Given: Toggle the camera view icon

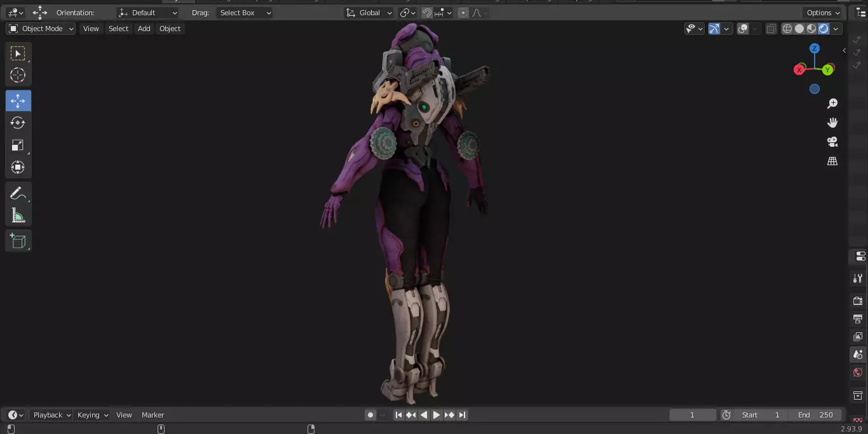Looking at the screenshot, I should (832, 142).
